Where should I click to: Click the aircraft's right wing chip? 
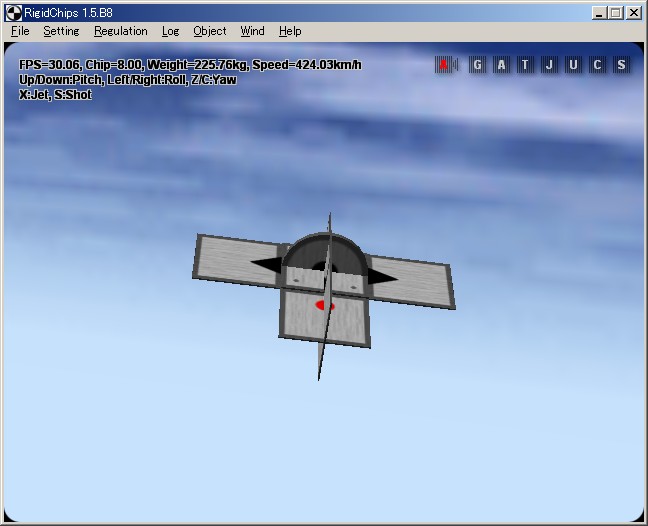(x=411, y=282)
